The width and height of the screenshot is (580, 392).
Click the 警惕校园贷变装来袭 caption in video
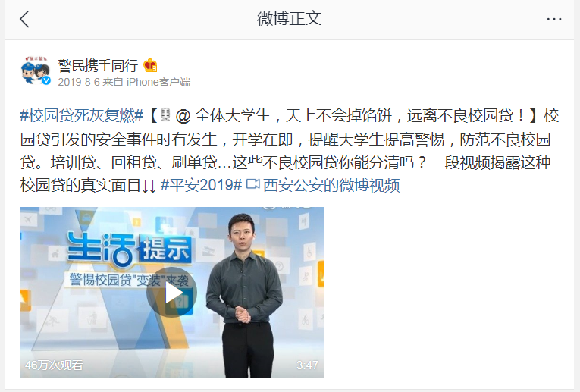[x=129, y=280]
